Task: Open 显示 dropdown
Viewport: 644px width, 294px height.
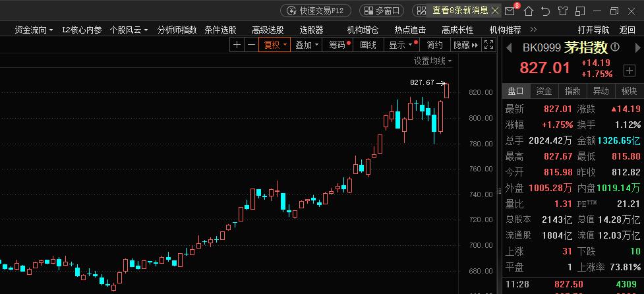Action: (403, 45)
